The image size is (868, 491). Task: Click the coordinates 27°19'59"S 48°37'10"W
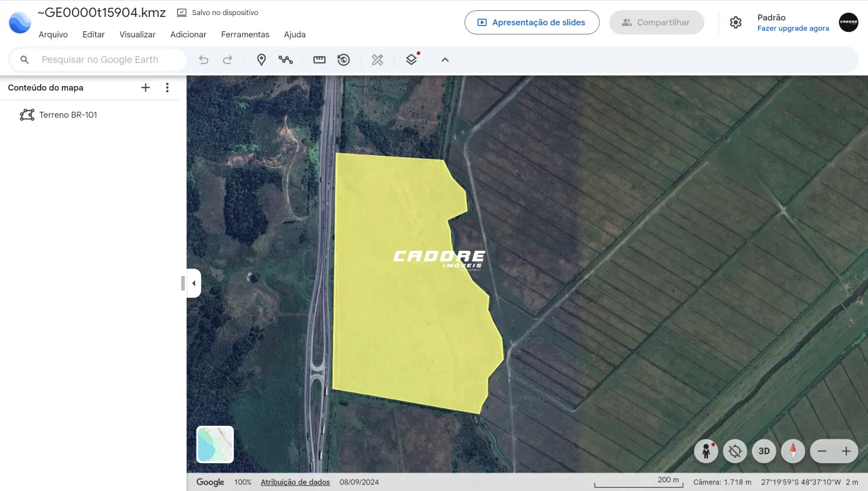(x=801, y=482)
